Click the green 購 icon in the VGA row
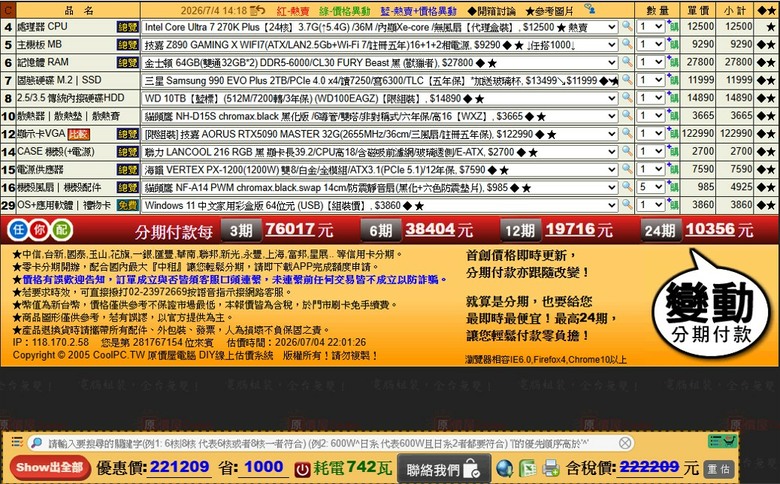Image resolution: width=780 pixels, height=484 pixels. click(x=673, y=134)
